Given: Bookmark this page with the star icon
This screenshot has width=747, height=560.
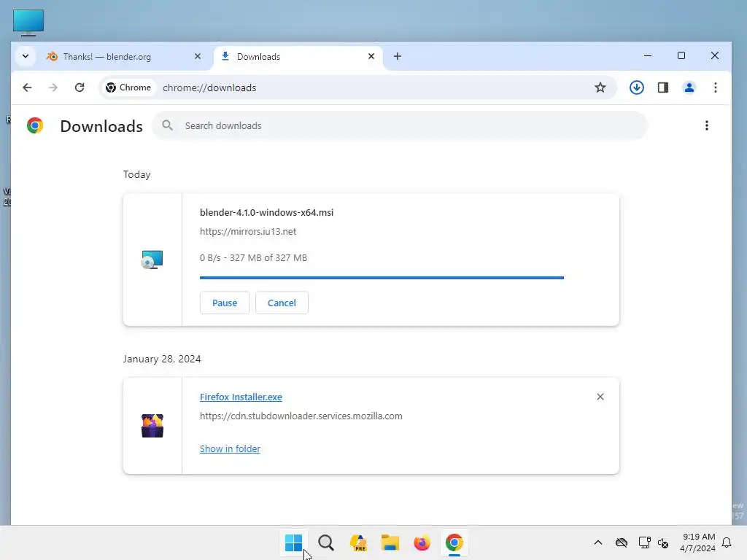Looking at the screenshot, I should click(600, 87).
